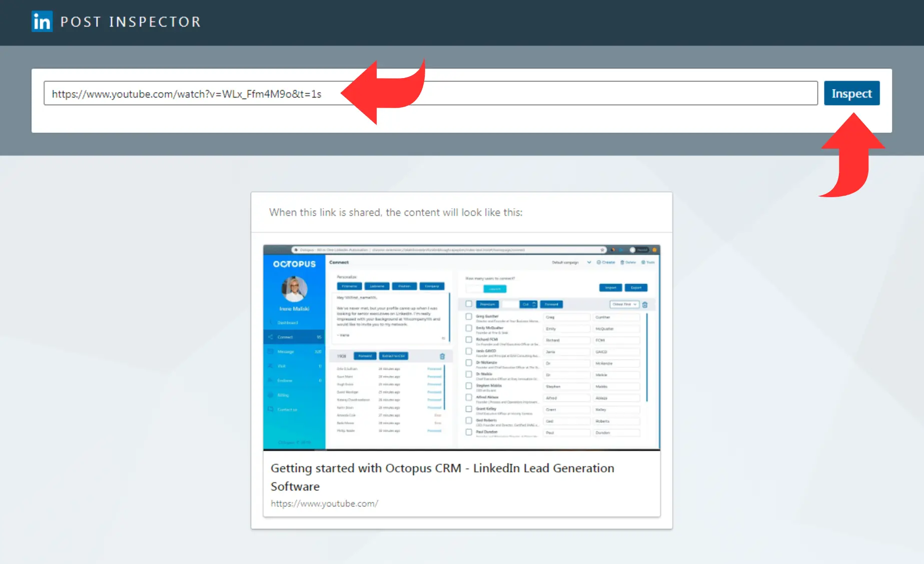Click the https://www.youtube.com/ source text
Screen dimensions: 924x564
324,503
